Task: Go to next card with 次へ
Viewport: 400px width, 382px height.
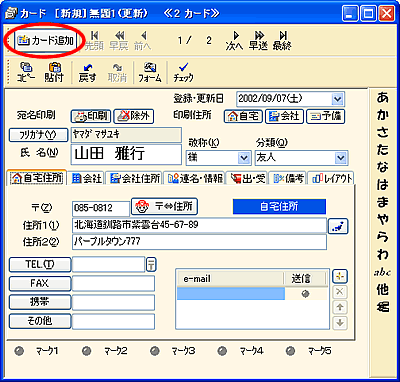Action: point(234,41)
